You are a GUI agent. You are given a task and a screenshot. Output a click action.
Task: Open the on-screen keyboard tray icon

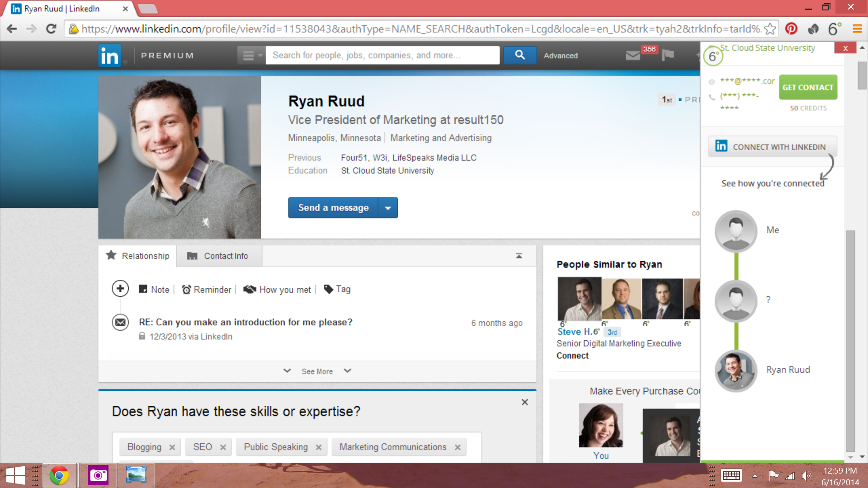pyautogui.click(x=731, y=475)
